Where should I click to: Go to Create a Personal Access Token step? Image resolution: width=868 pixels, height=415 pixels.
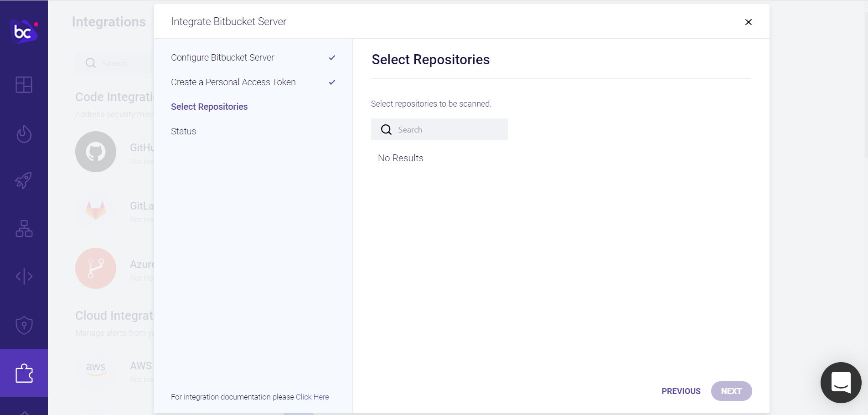[x=233, y=82]
